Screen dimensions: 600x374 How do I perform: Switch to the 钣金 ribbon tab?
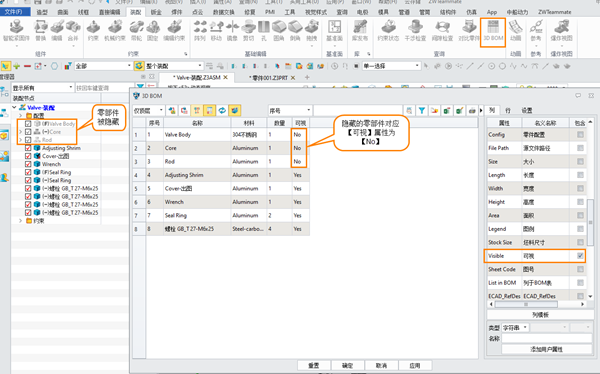point(156,12)
